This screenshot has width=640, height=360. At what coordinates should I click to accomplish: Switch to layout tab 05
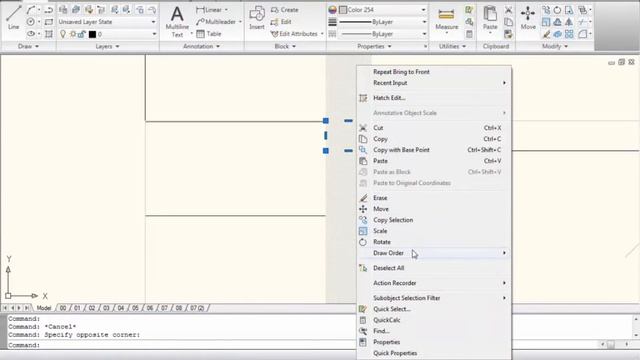coord(136,308)
